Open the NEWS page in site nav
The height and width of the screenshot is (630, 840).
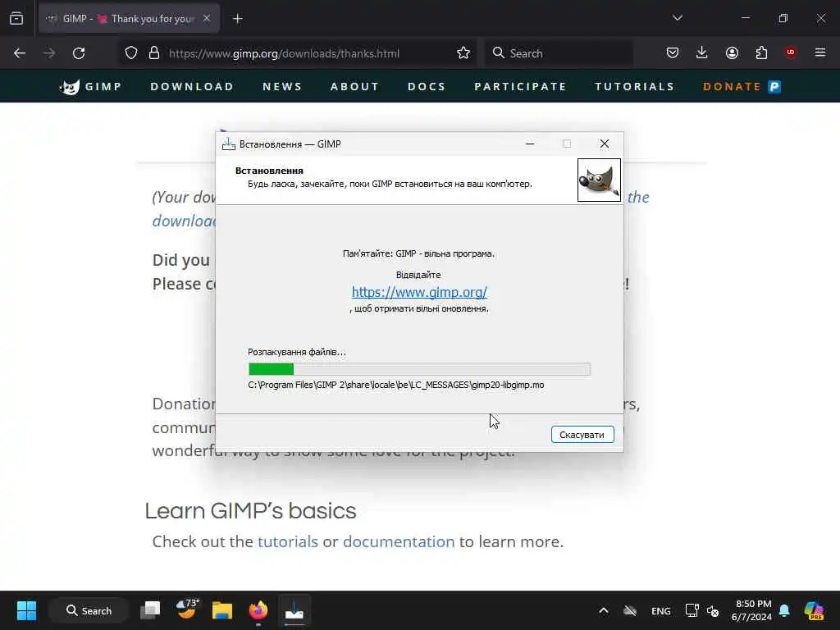coord(282,87)
